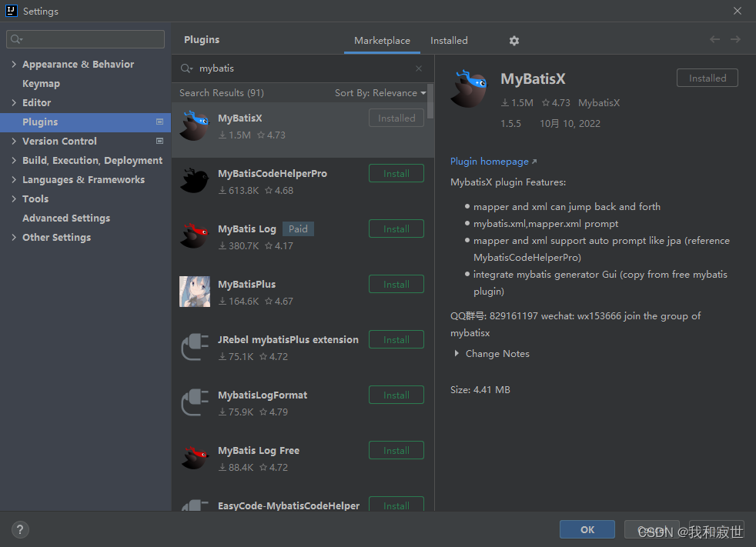Screen dimensions: 756x547
Task: Click the large MyBatisX logo in details
Action: pos(469,88)
